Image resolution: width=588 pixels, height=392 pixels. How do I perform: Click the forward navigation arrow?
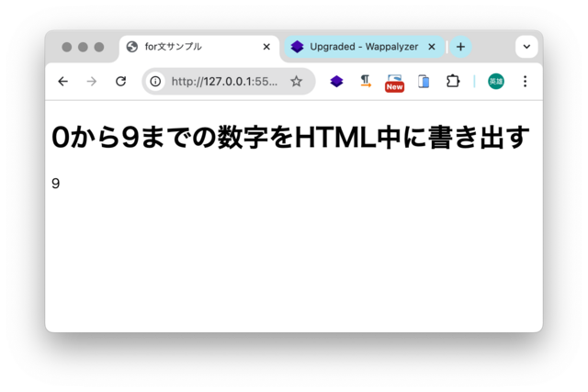tap(92, 82)
